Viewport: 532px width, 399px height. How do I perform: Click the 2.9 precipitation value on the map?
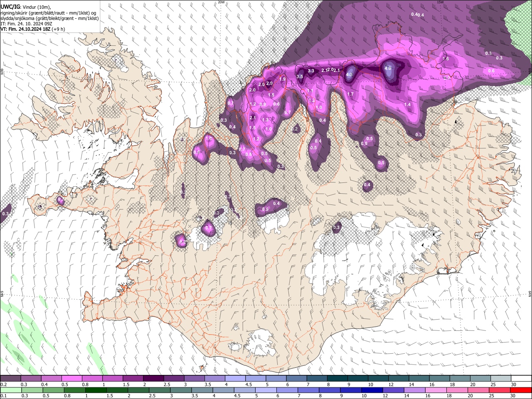pyautogui.click(x=269, y=84)
